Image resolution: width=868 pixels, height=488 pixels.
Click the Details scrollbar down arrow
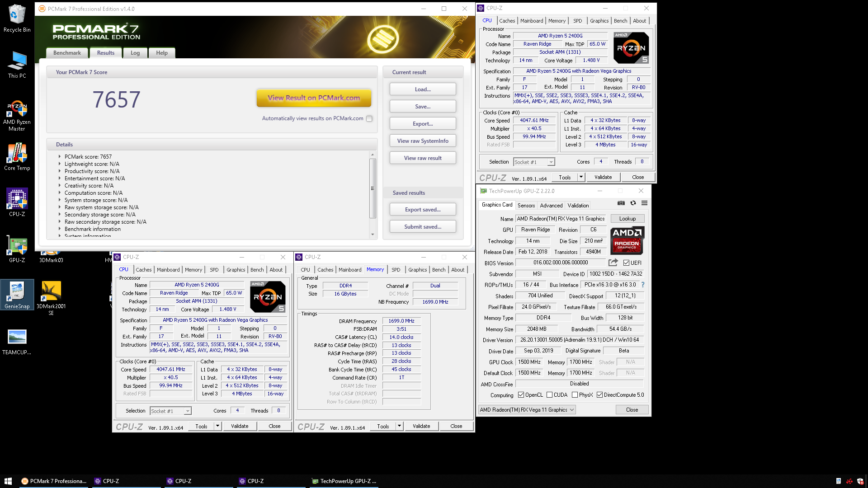pyautogui.click(x=373, y=235)
